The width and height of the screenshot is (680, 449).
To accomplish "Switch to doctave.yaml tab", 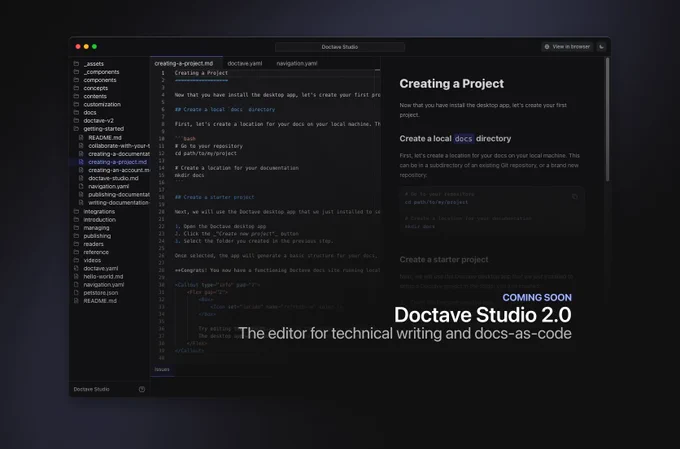I will tap(245, 63).
